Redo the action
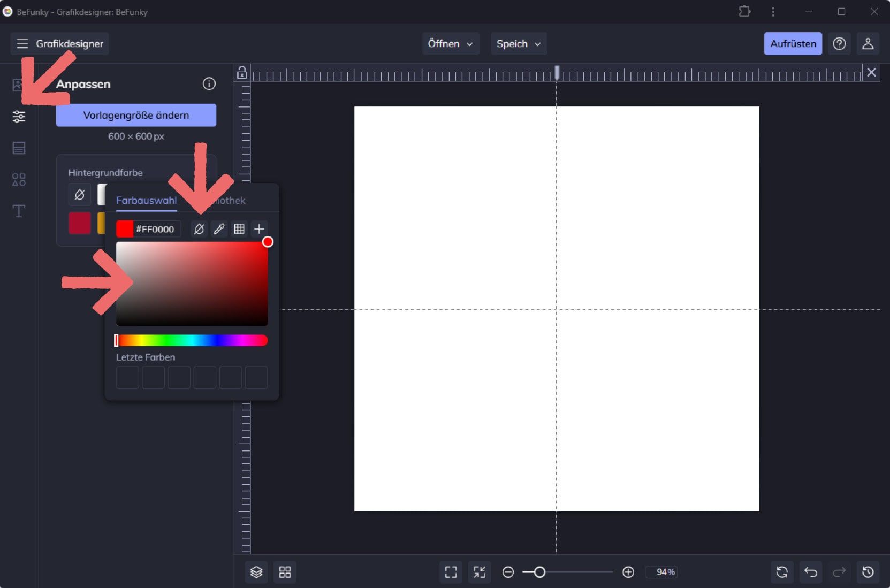Screen dimensions: 890x588 pyautogui.click(x=839, y=572)
